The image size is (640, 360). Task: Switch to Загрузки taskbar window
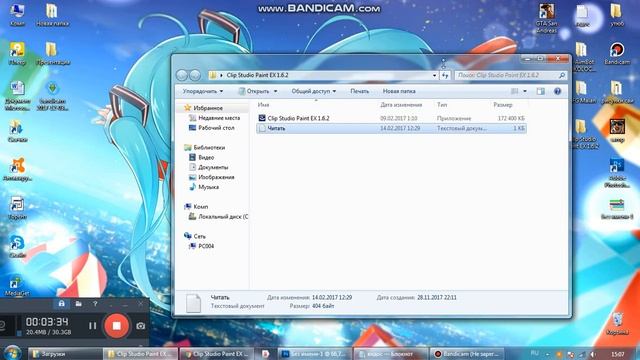pos(65,354)
